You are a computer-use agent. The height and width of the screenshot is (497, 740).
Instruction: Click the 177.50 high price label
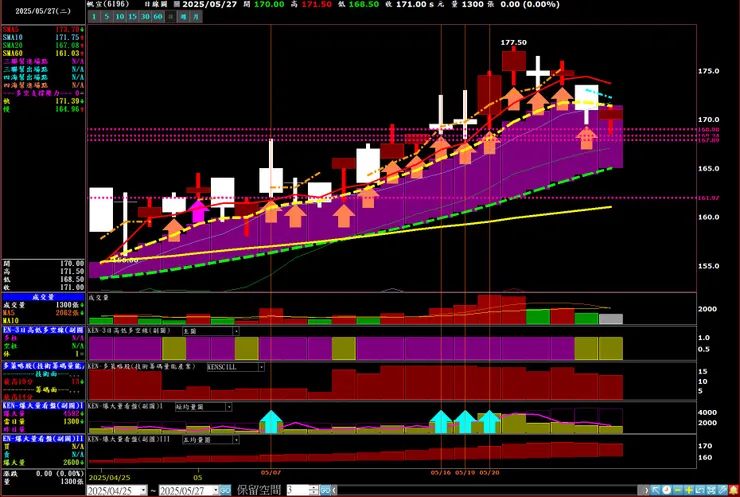click(513, 42)
